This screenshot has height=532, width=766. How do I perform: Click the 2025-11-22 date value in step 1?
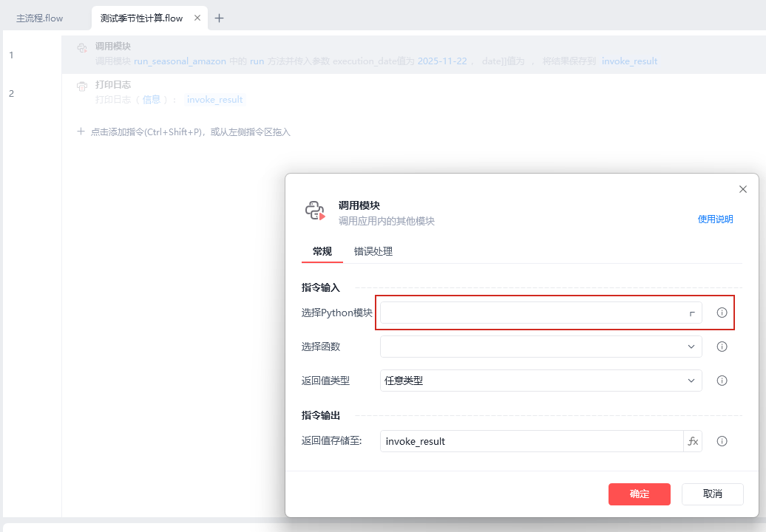[442, 61]
